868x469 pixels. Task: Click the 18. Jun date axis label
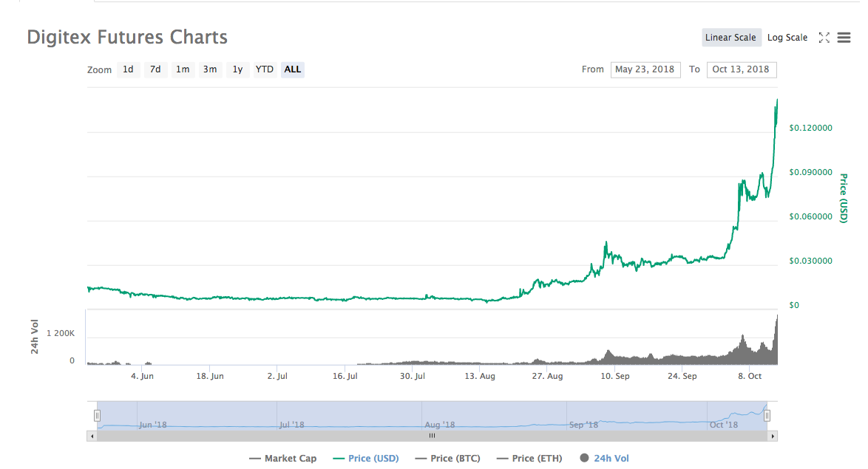pos(210,376)
